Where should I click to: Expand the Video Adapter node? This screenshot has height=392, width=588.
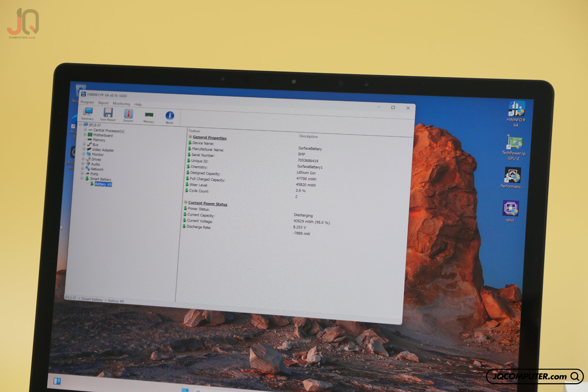point(84,149)
